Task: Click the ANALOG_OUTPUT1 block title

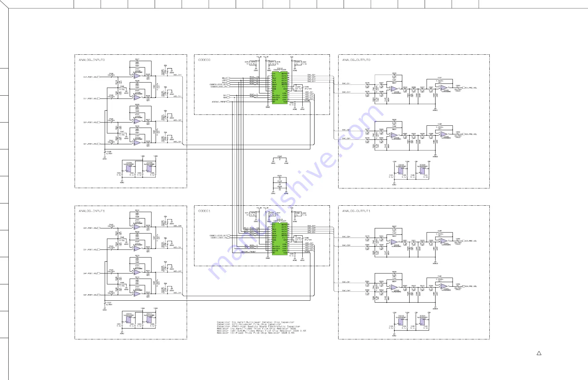Action: [x=356, y=211]
